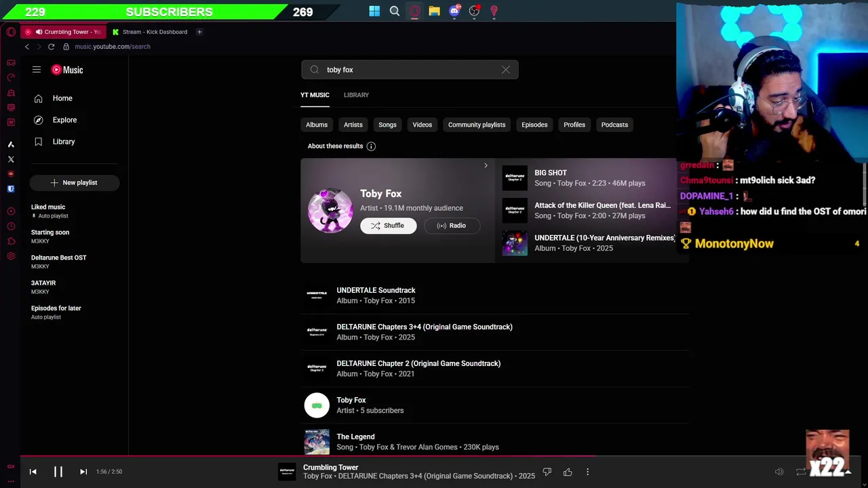Open the uBlock shield icon in the sidebar
868x488 pixels.
(11, 174)
